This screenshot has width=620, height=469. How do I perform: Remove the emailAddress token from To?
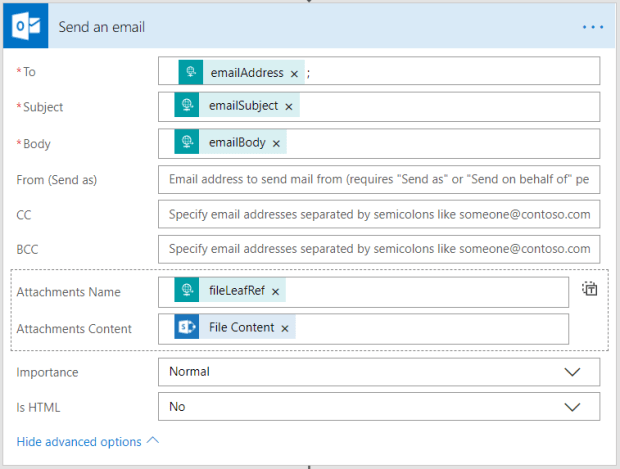tap(294, 74)
